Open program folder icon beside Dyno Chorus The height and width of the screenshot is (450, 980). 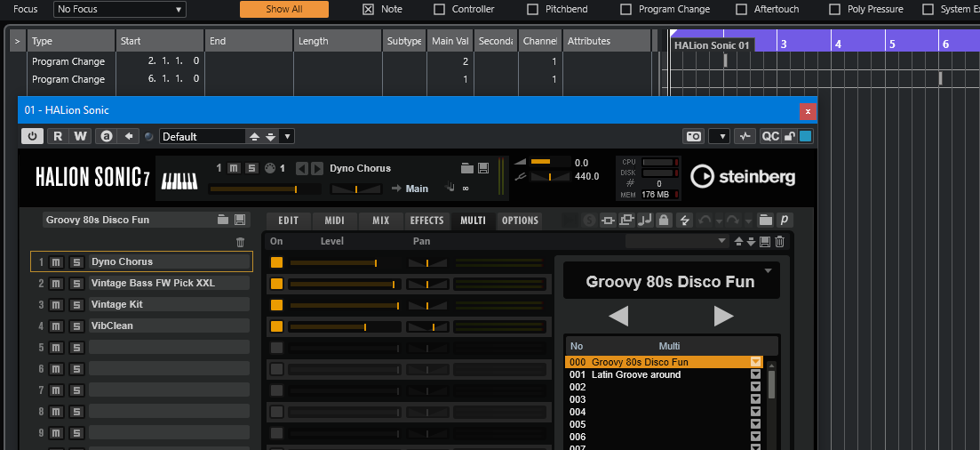466,168
